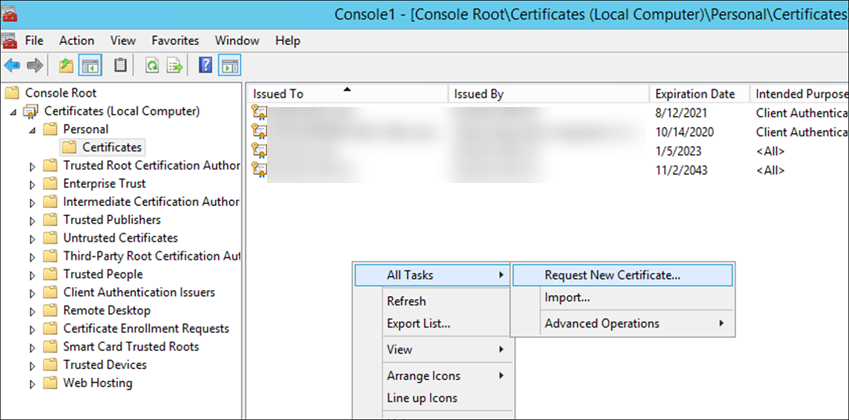Sort by Issued To column header

pos(348,94)
